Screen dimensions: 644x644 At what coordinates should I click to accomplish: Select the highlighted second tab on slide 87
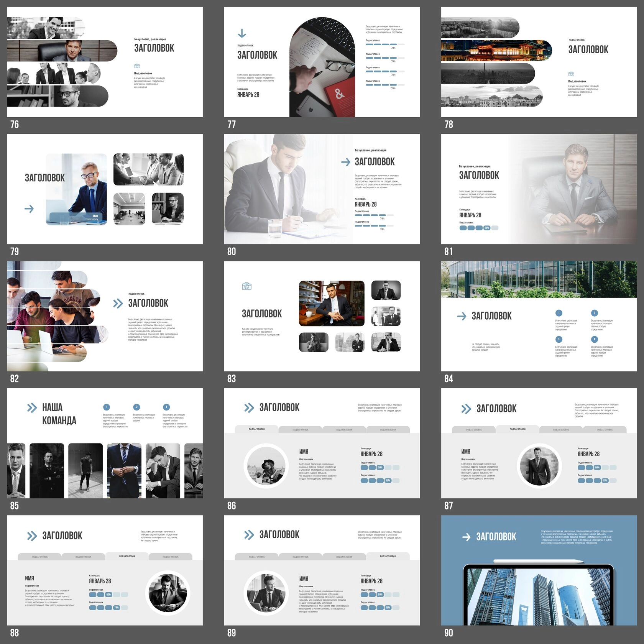tap(517, 429)
